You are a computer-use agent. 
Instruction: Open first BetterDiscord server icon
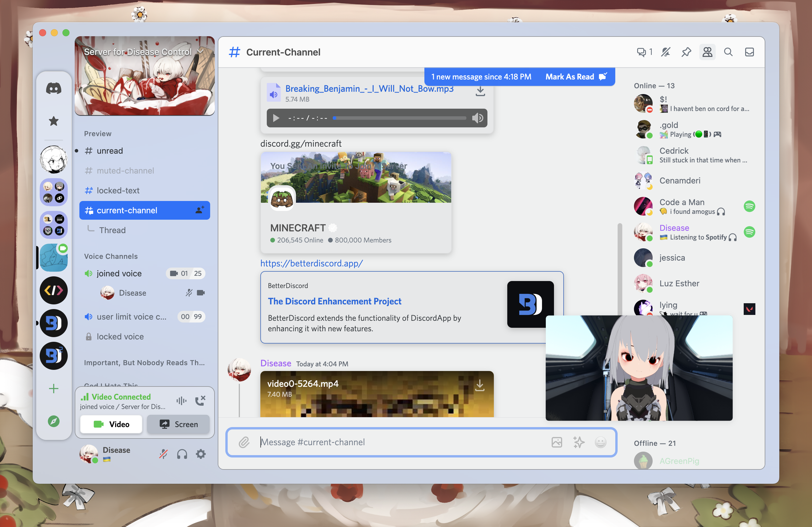54,323
